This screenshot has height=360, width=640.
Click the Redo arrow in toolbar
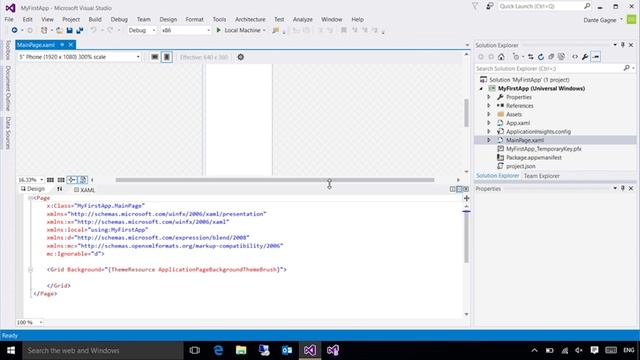click(x=110, y=30)
